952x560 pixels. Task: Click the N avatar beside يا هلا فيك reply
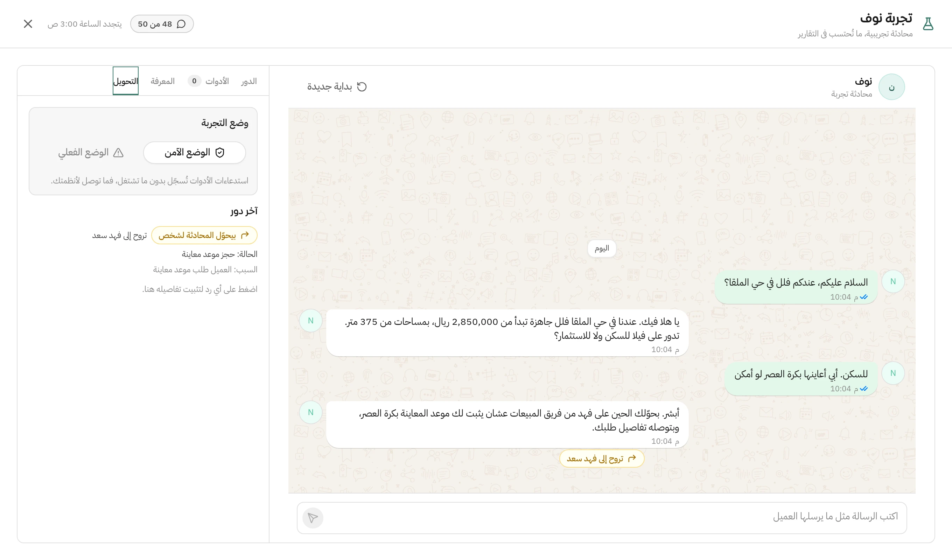coord(310,321)
